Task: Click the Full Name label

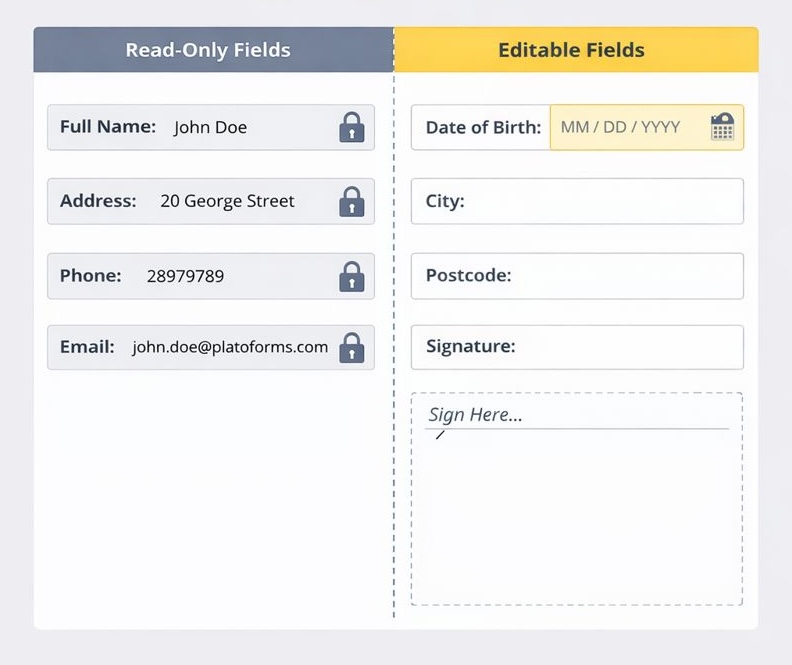Action: click(108, 127)
